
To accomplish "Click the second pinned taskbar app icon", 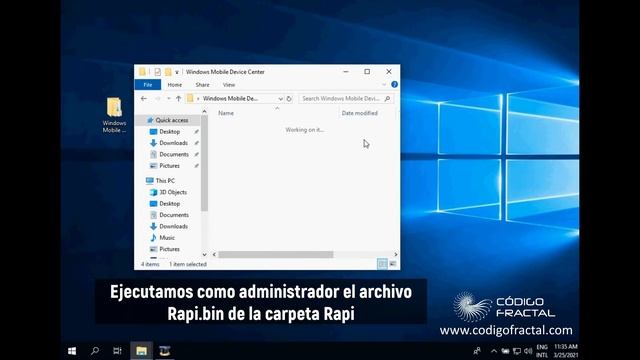I will (x=165, y=351).
